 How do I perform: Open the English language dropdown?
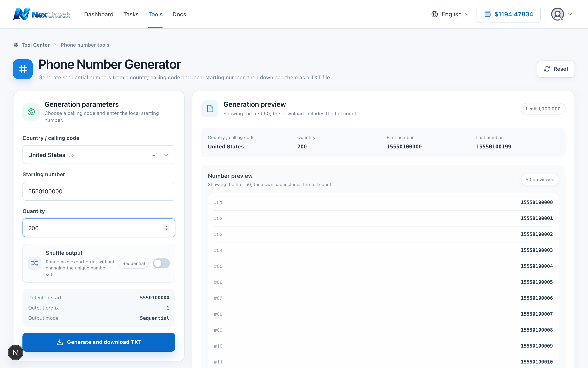click(x=450, y=14)
